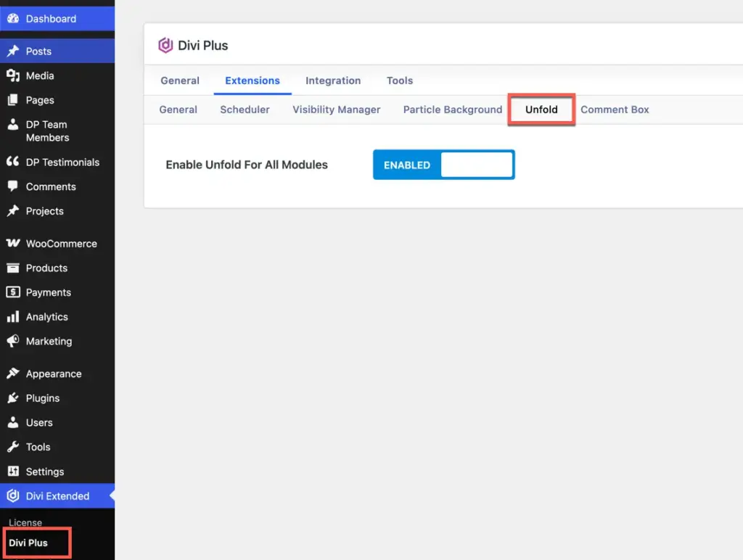Click the Comments speech bubble icon
743x560 pixels.
[13, 186]
